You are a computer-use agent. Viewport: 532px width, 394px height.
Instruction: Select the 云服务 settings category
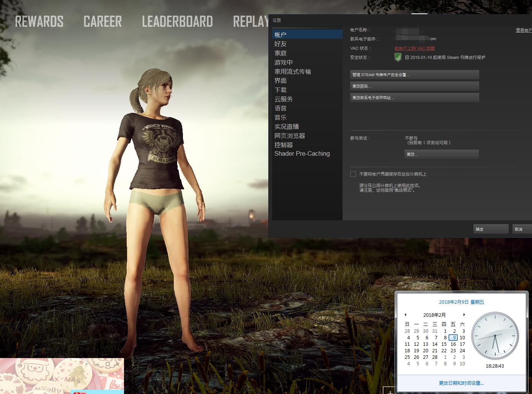tap(307, 99)
